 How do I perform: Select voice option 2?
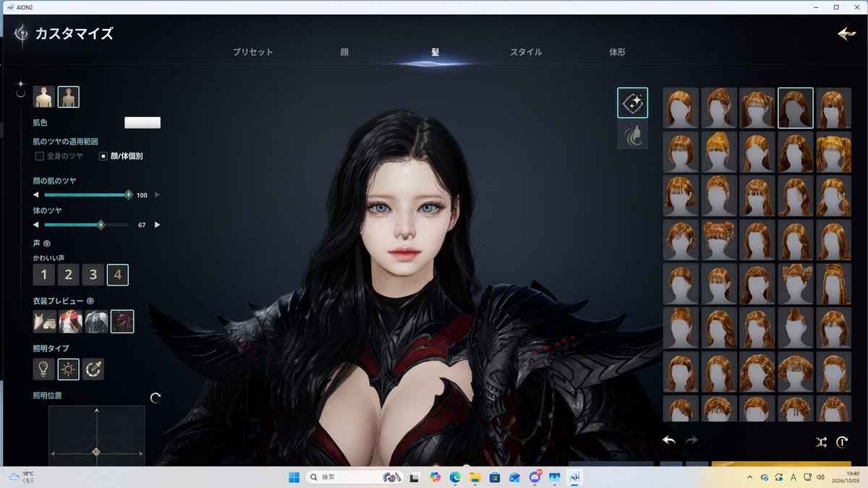[69, 274]
